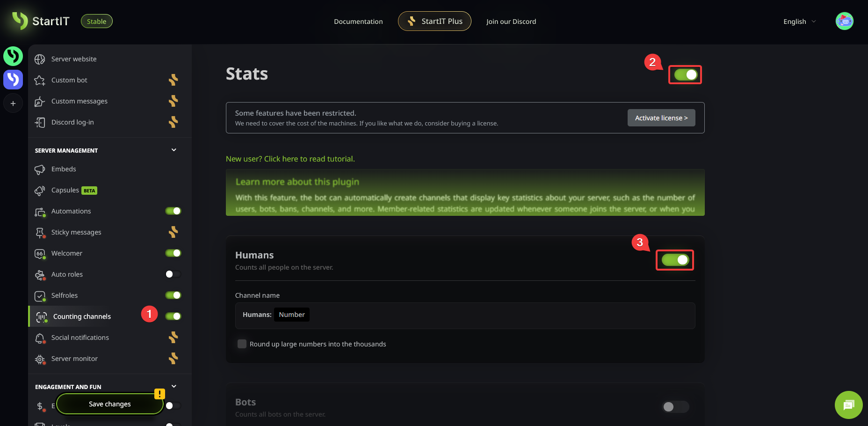Select Counting channels in the sidebar
Image resolution: width=868 pixels, height=426 pixels.
[x=82, y=316]
